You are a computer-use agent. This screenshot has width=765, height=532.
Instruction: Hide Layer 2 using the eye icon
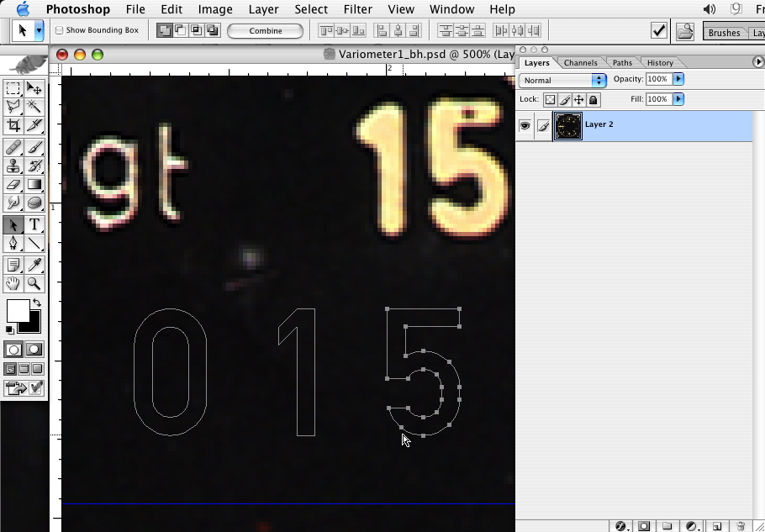[x=525, y=126]
